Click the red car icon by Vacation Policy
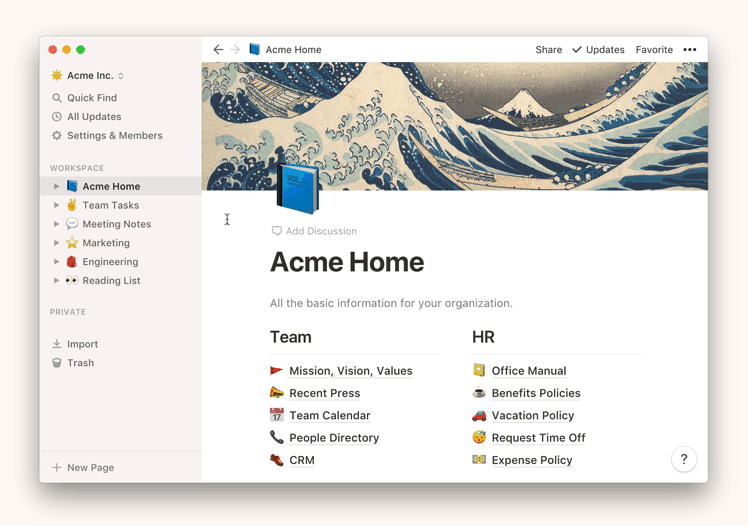The image size is (748, 526). [x=479, y=415]
